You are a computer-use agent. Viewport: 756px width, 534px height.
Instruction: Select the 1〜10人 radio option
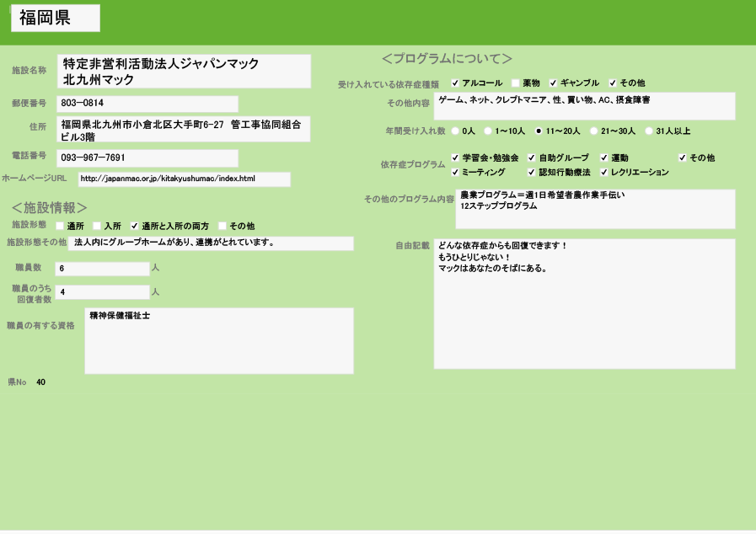(x=488, y=131)
